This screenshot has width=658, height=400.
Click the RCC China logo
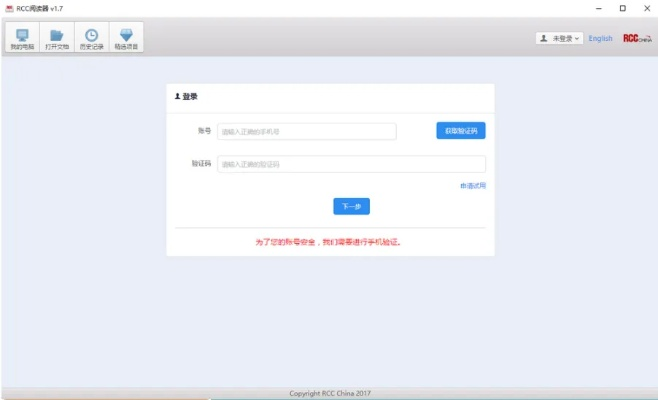coord(636,39)
